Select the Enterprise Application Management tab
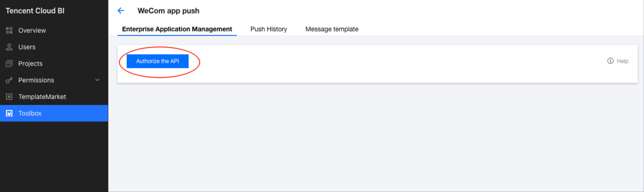This screenshot has height=192, width=644. [x=177, y=29]
